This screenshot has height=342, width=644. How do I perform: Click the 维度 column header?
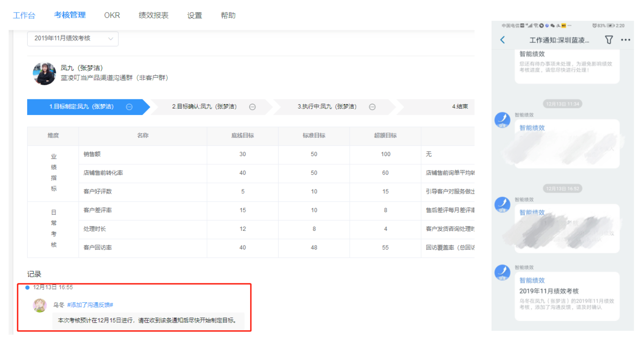tap(53, 136)
